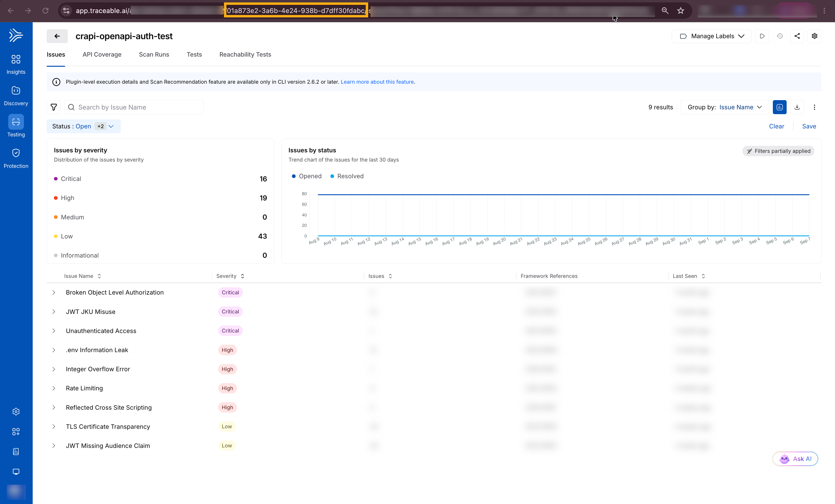Open suite settings gear in header
Image resolution: width=835 pixels, height=504 pixels.
coord(814,36)
